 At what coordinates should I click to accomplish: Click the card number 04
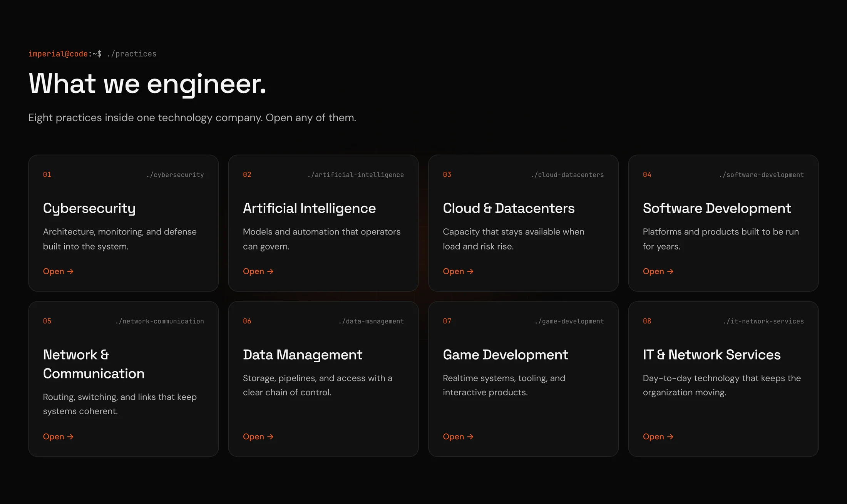647,175
